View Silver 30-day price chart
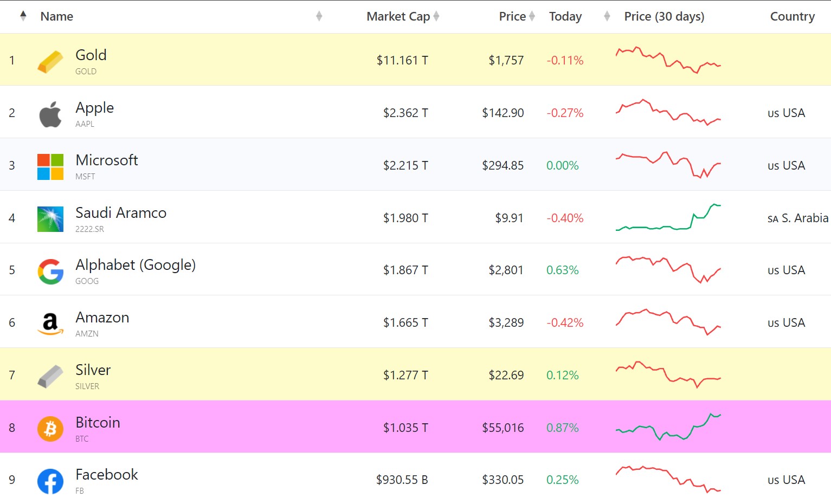This screenshot has width=831, height=504. pos(668,374)
